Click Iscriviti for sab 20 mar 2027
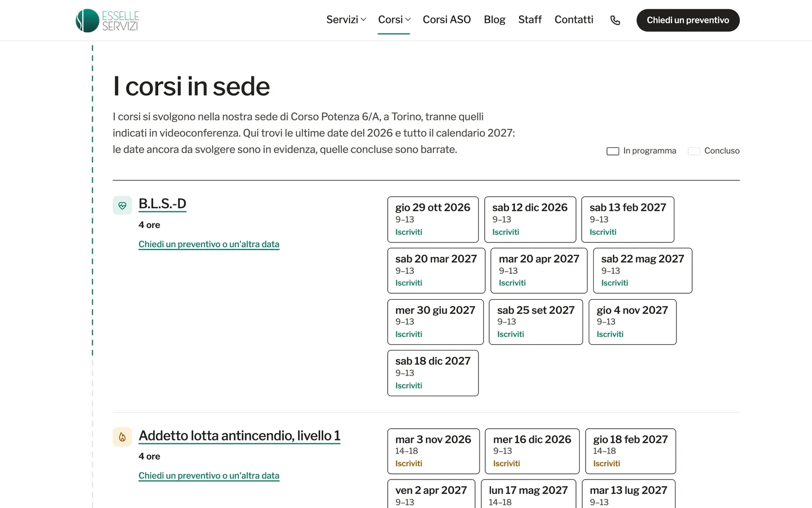The height and width of the screenshot is (508, 812). [409, 283]
